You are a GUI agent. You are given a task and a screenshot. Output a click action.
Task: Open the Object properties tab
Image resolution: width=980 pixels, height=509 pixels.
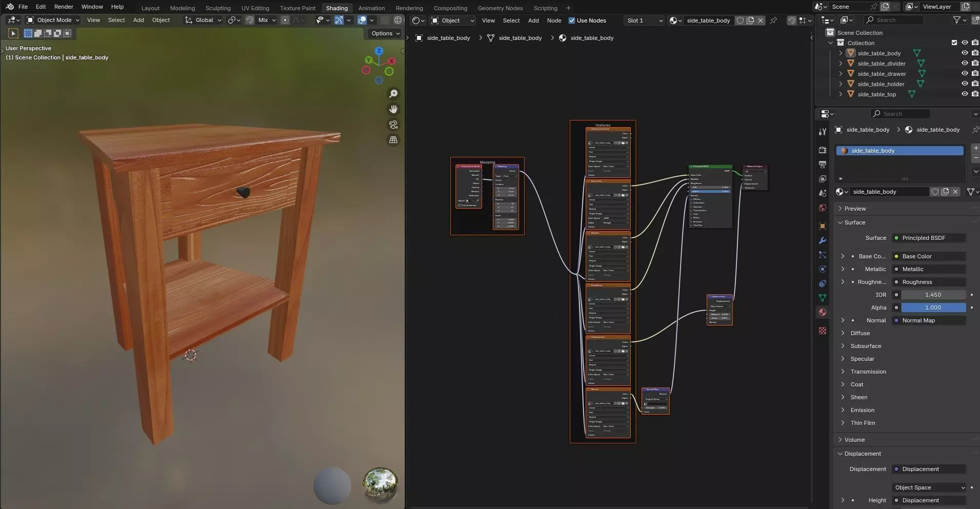(823, 226)
